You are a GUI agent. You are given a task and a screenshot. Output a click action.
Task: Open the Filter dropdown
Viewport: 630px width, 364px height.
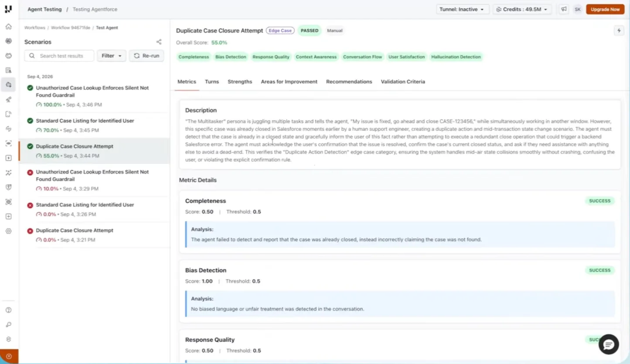pos(111,56)
